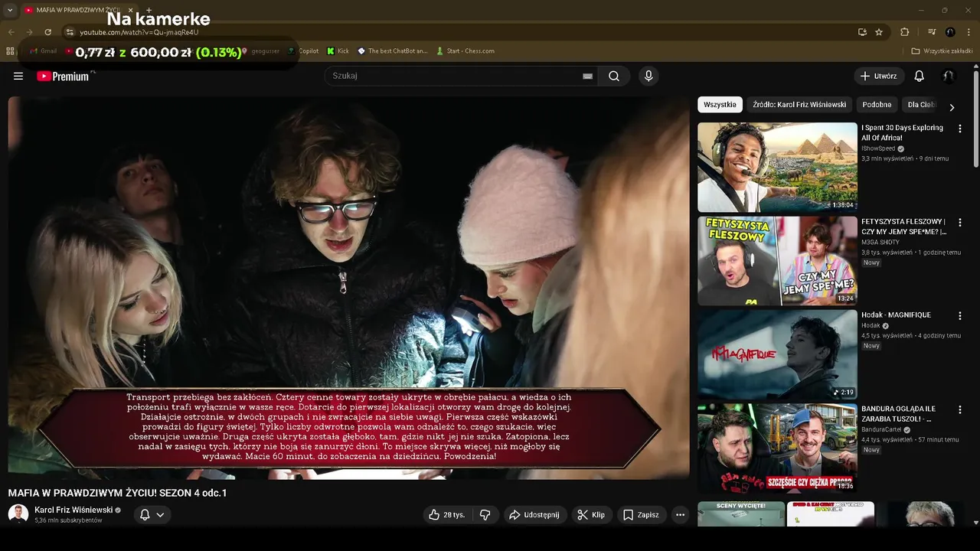
Task: Open The best ChatBot bookmark
Action: (x=393, y=51)
